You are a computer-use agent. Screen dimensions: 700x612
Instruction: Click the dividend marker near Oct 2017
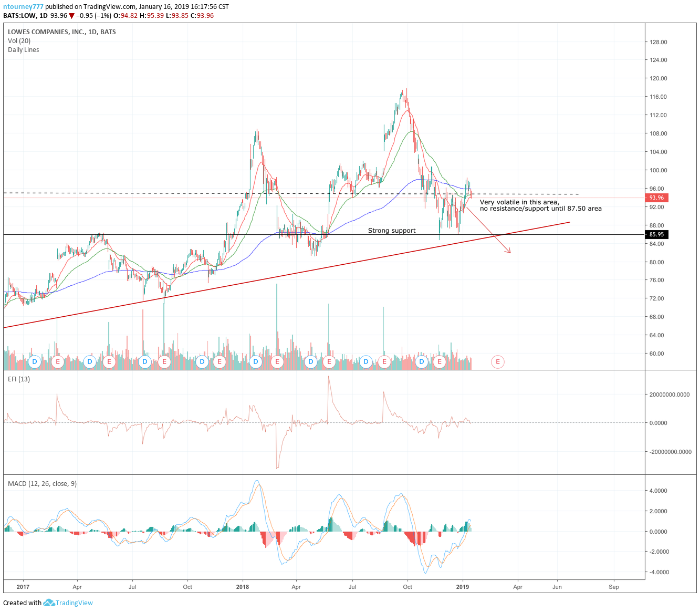(x=202, y=361)
